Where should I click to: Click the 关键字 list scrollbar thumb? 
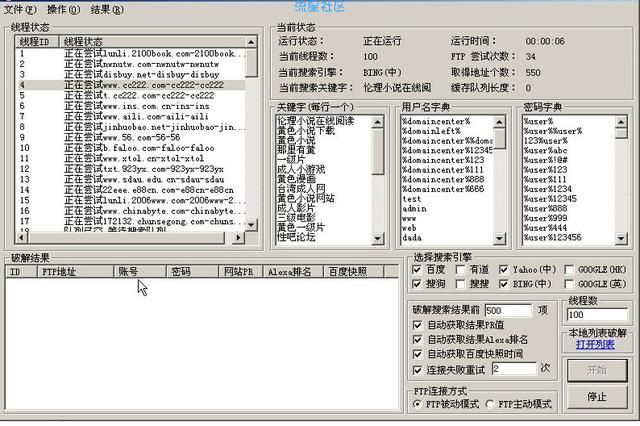tap(378, 151)
